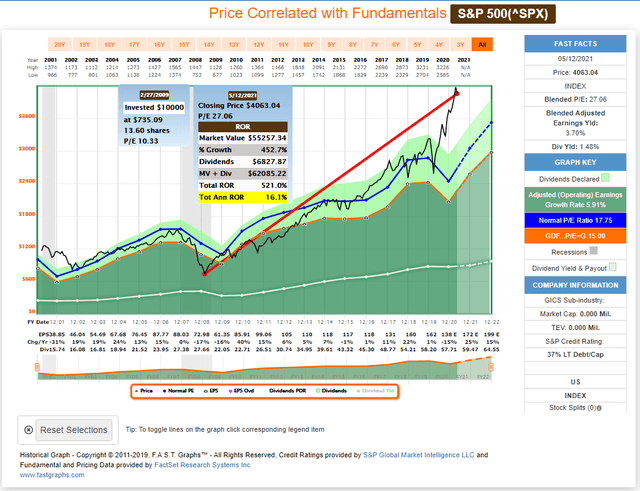Screen dimensions: 640x491
Task: Switch to the 3Y time range
Action: click(x=462, y=45)
